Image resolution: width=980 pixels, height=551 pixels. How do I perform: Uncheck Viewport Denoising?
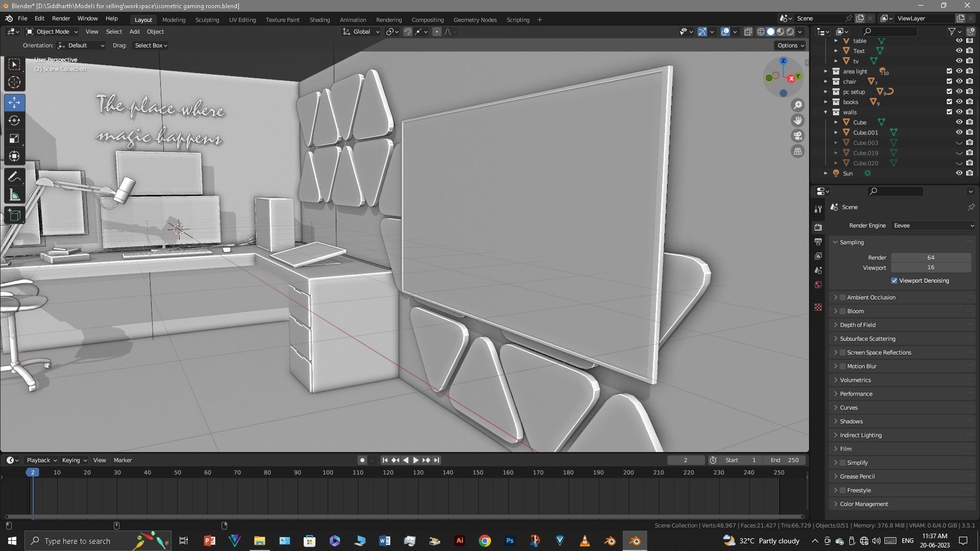(894, 281)
